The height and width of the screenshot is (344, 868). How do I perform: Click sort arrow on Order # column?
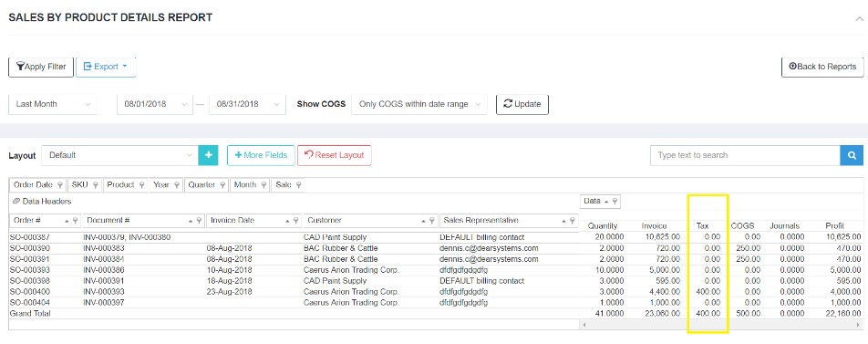click(x=67, y=221)
